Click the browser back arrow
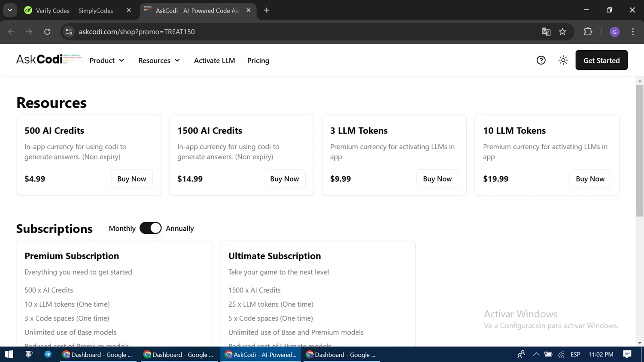 click(11, 32)
